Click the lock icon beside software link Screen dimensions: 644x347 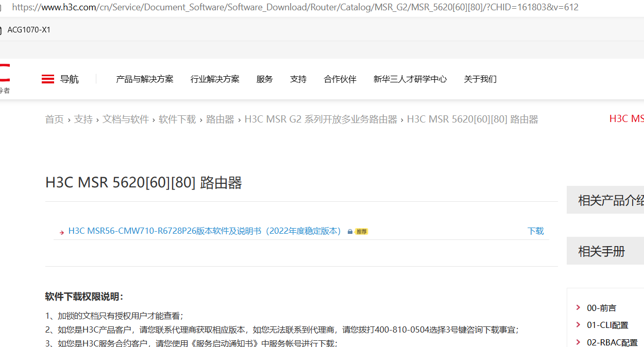tap(350, 232)
